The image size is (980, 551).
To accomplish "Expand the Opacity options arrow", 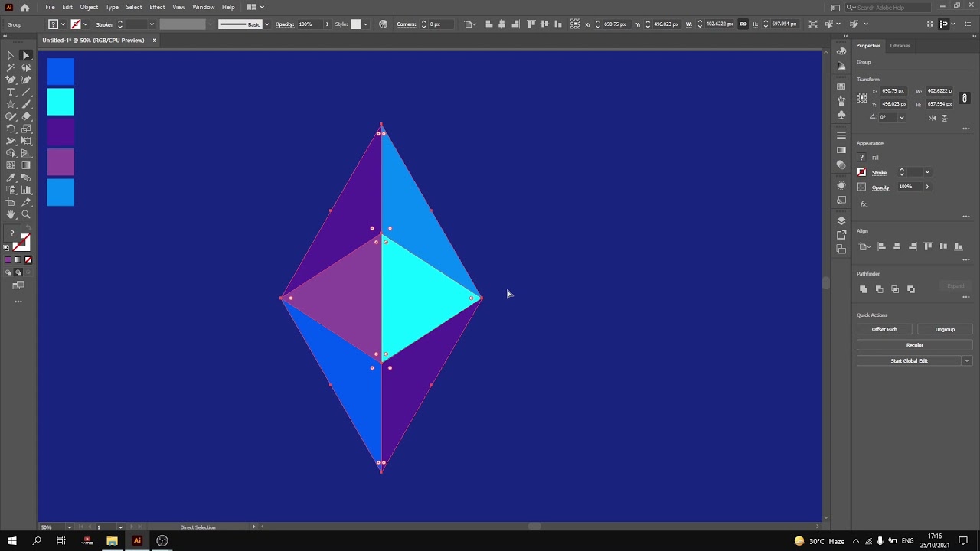I will click(x=927, y=187).
